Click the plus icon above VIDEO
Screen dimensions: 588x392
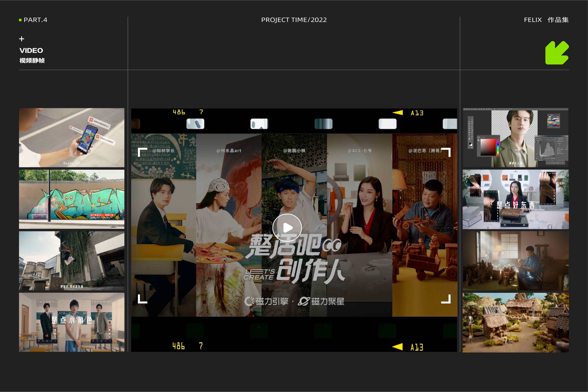pyautogui.click(x=21, y=39)
